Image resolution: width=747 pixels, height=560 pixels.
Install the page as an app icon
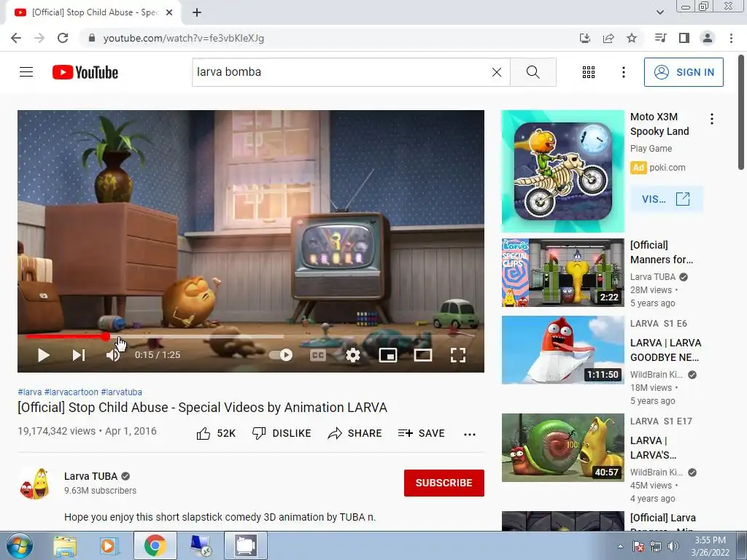(x=584, y=38)
